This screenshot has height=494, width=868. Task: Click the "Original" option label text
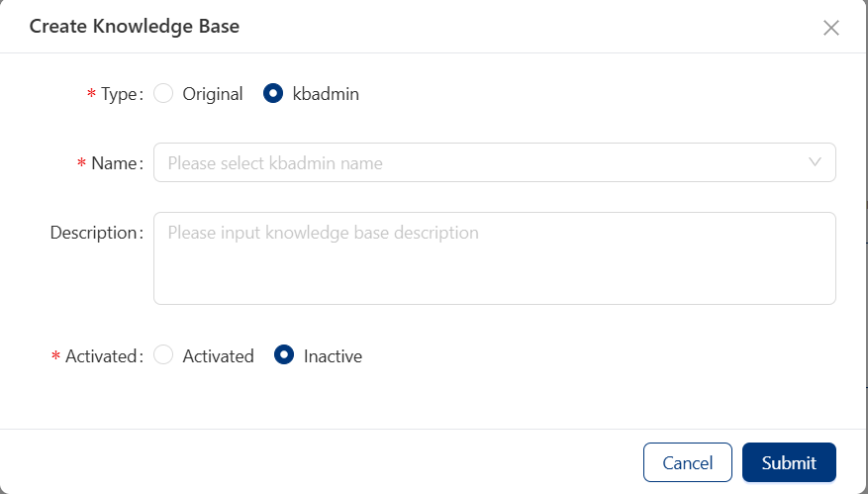[x=213, y=94]
